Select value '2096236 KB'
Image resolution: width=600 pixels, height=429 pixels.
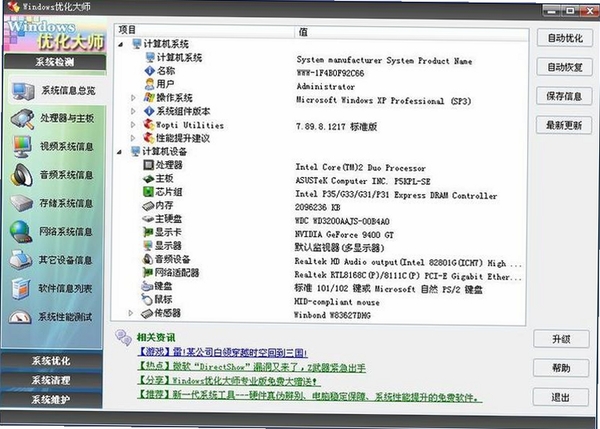coord(317,207)
